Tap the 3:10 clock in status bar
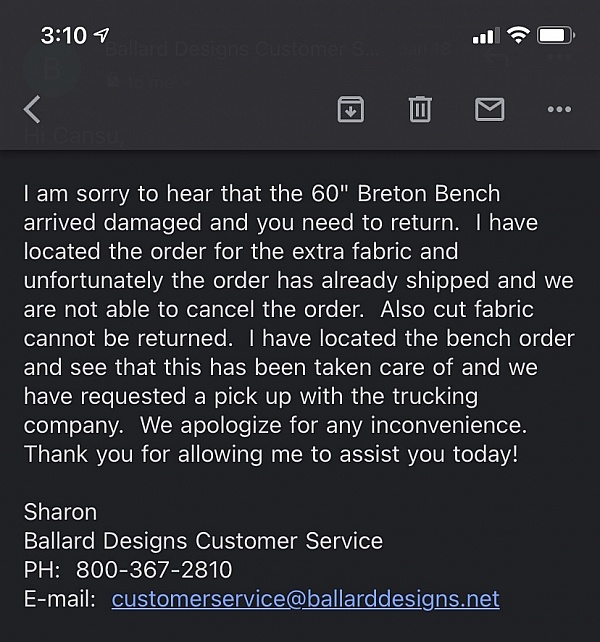The height and width of the screenshot is (642, 600). (64, 35)
